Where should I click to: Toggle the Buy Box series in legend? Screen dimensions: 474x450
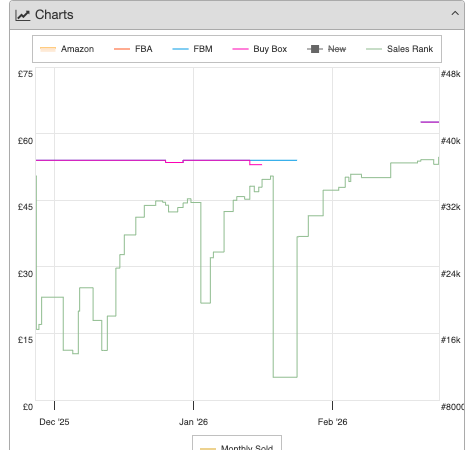(x=260, y=49)
